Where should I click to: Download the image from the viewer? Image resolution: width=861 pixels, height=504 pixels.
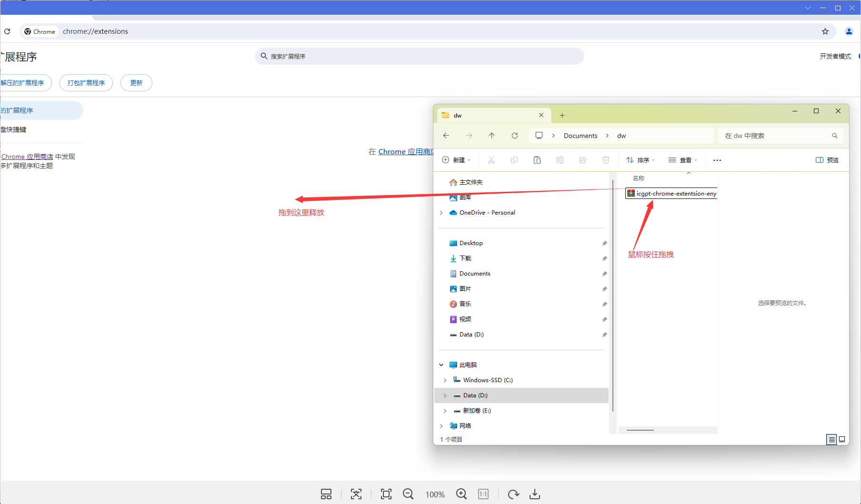coord(535,494)
